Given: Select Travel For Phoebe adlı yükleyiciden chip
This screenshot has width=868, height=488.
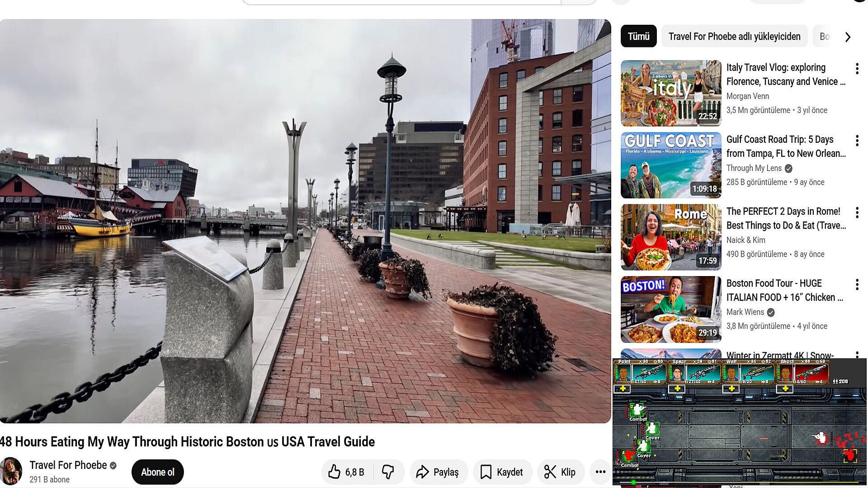Looking at the screenshot, I should click(x=734, y=36).
